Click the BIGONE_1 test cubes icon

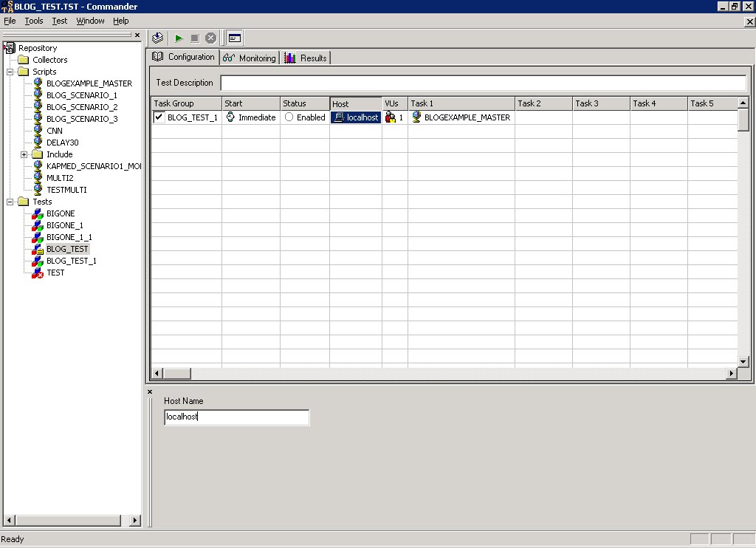pos(37,225)
